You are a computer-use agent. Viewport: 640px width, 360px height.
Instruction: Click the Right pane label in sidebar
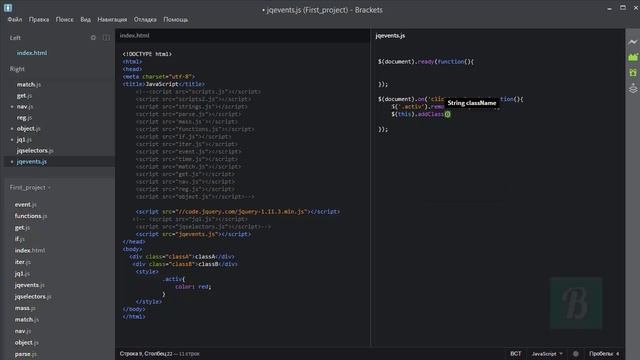pos(17,69)
